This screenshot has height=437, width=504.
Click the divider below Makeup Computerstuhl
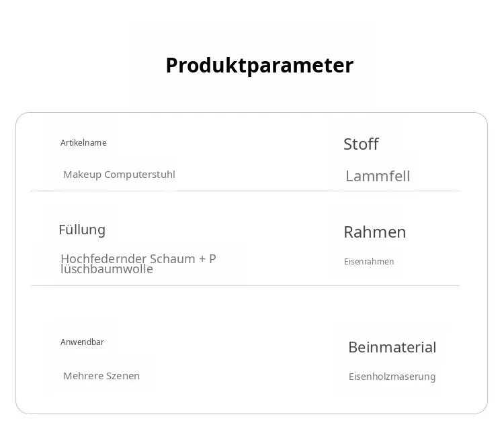(x=245, y=191)
